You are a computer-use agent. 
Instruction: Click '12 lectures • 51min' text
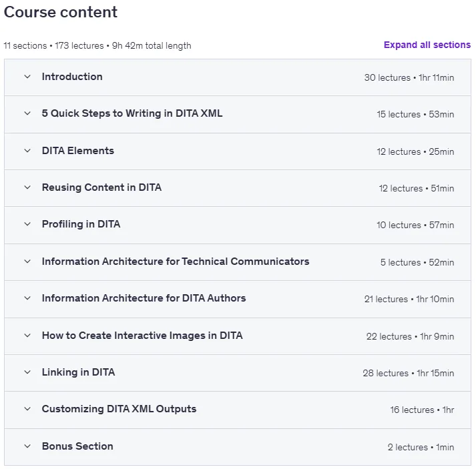[417, 188]
